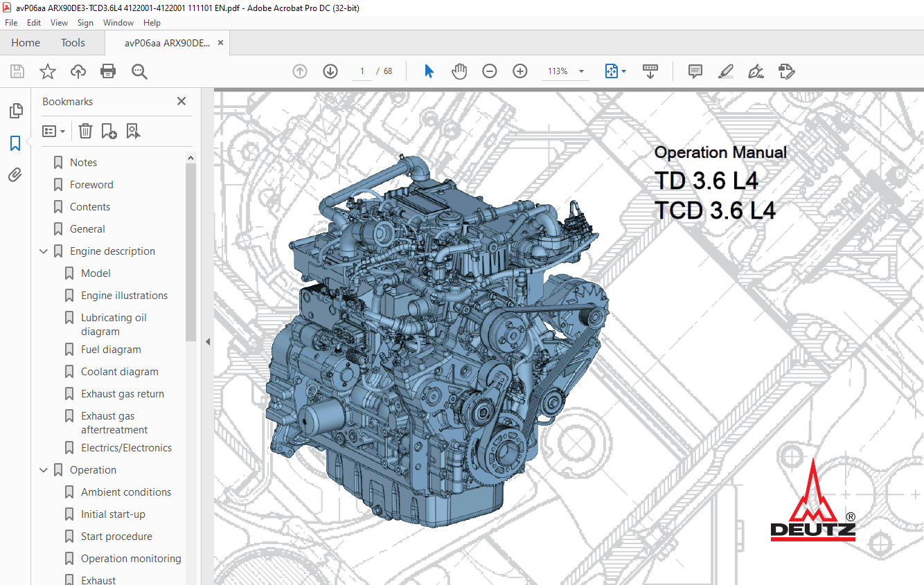This screenshot has width=924, height=585.
Task: Toggle the Bookmarks panel ribbon icon
Action: click(15, 143)
